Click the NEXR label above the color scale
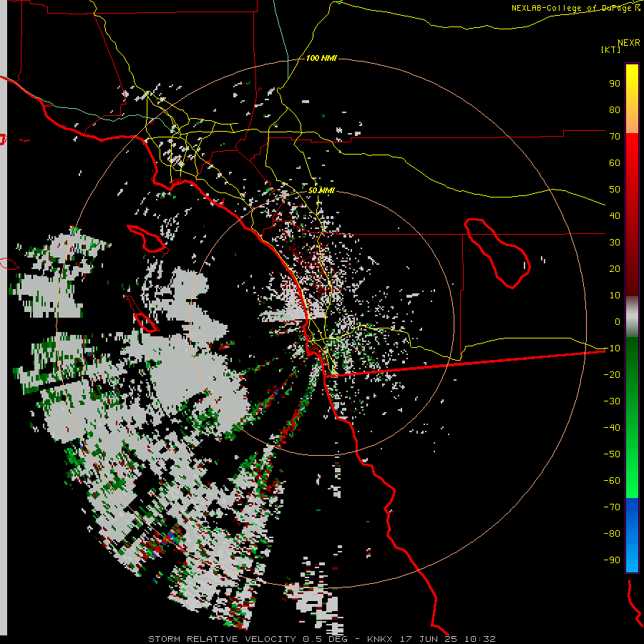Screen dimensions: 644x644 click(629, 43)
